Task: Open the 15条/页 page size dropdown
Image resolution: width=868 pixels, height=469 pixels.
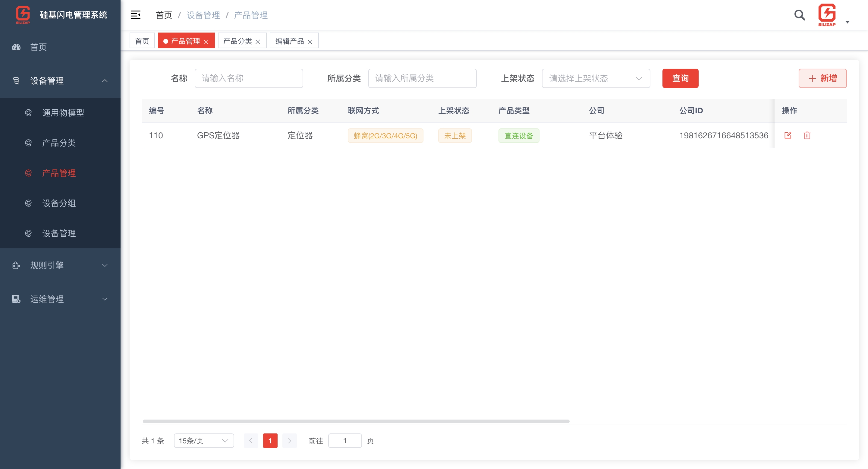Action: pos(203,440)
